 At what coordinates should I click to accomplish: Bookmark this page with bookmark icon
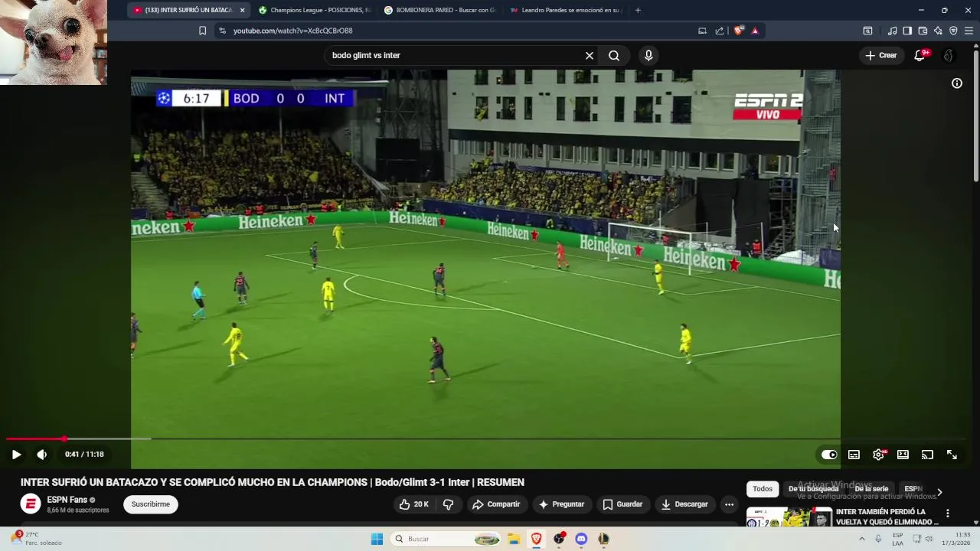tap(202, 31)
